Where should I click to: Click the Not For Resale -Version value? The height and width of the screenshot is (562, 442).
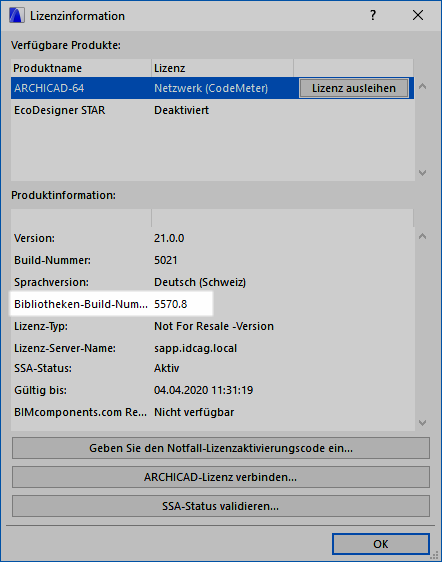pyautogui.click(x=214, y=326)
